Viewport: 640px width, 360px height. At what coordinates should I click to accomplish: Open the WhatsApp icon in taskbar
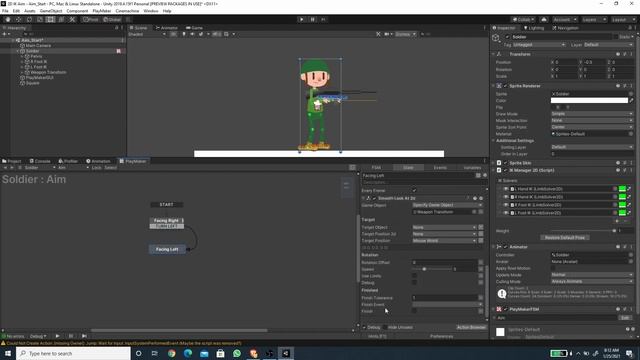click(237, 353)
